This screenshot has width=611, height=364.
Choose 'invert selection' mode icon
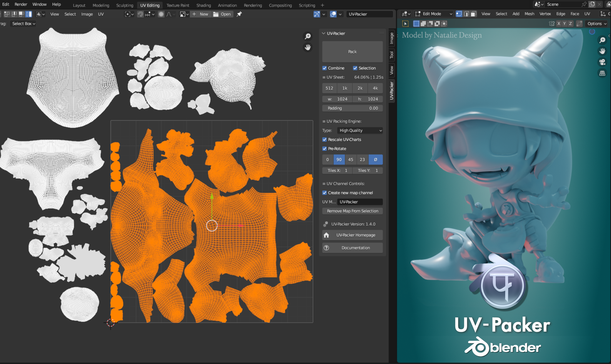click(437, 24)
